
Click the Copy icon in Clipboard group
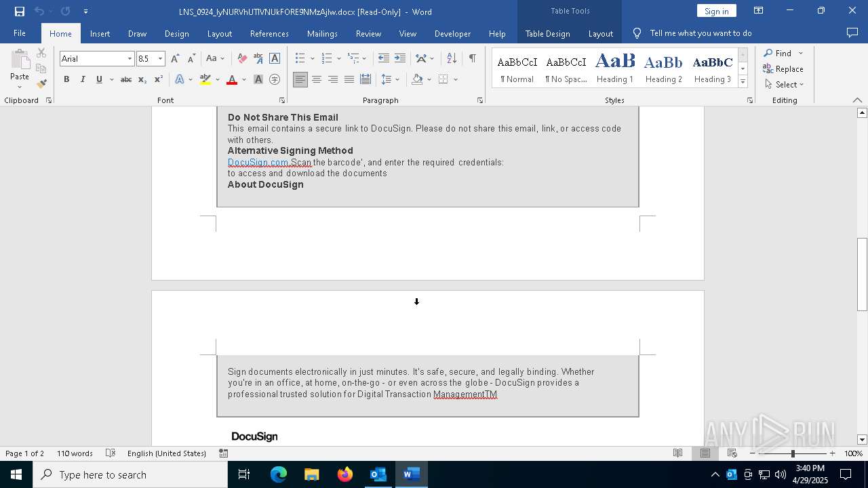coord(41,68)
